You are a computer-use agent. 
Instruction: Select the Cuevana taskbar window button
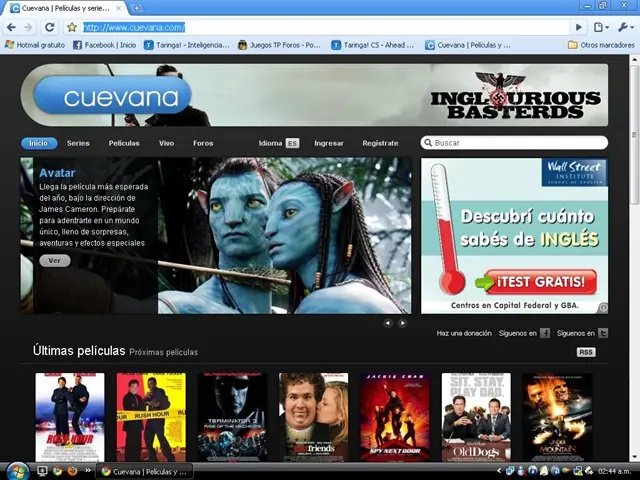coord(144,471)
